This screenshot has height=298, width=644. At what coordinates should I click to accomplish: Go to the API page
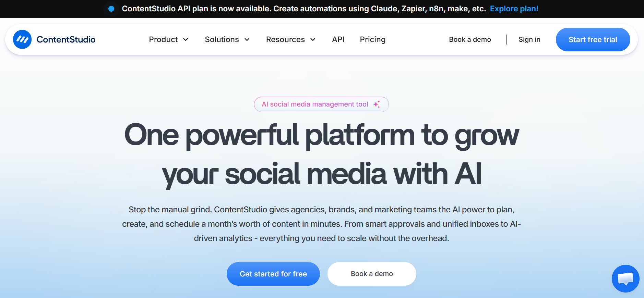[x=338, y=39]
